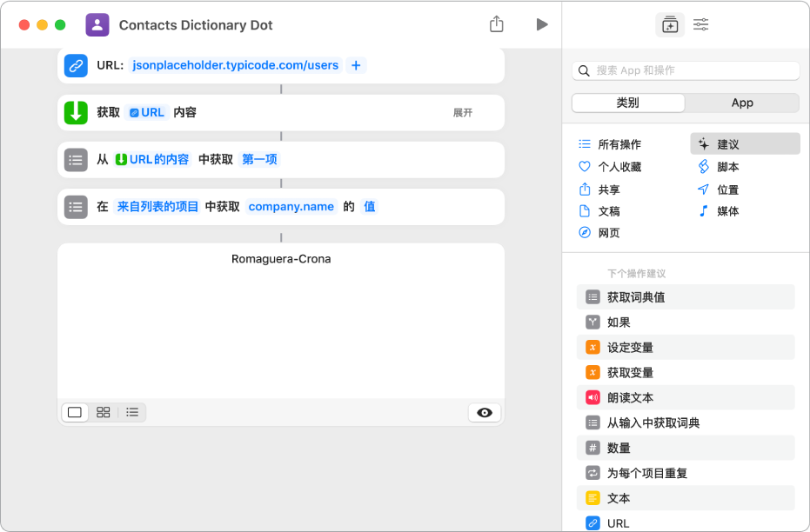Screen dimensions: 810x532
Task: Open the 第一项 token dropdown
Action: [259, 160]
